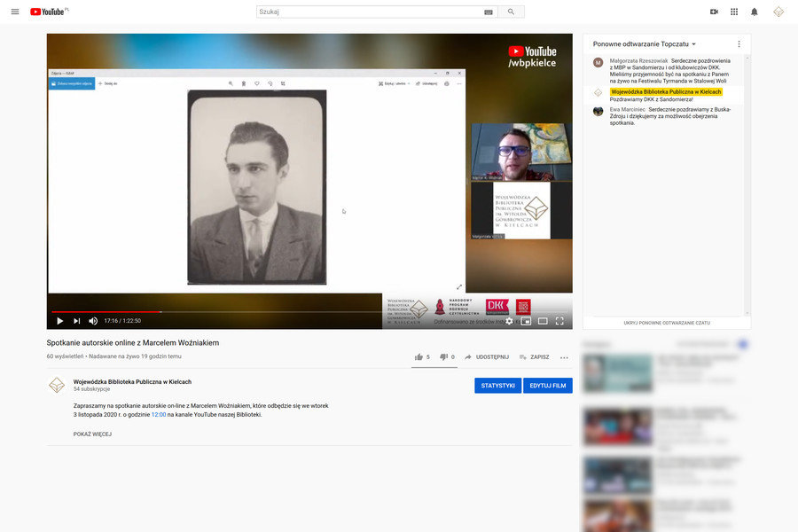Enter fullscreen mode
The width and height of the screenshot is (798, 532).
pyautogui.click(x=559, y=321)
